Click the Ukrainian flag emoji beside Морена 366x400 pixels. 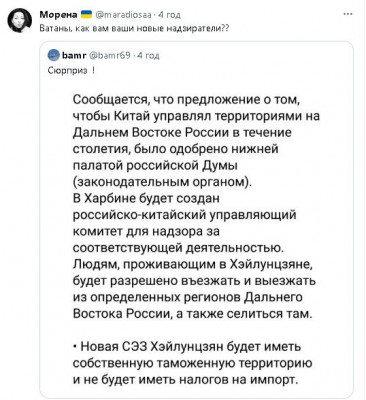[x=87, y=14]
